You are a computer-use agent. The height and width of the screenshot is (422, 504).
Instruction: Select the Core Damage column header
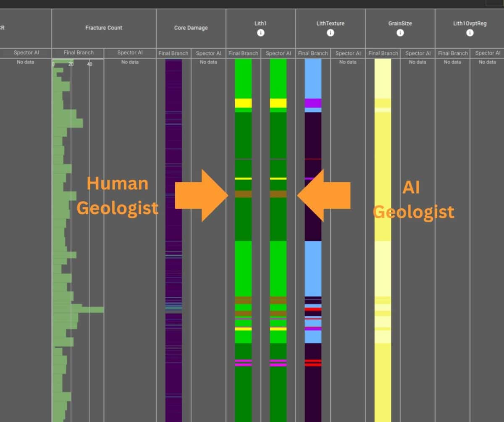coord(191,28)
